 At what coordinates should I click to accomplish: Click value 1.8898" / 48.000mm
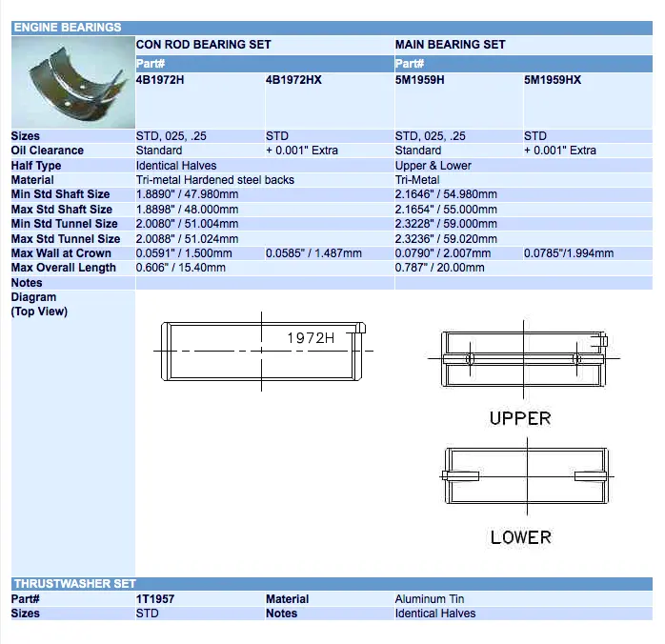click(187, 210)
